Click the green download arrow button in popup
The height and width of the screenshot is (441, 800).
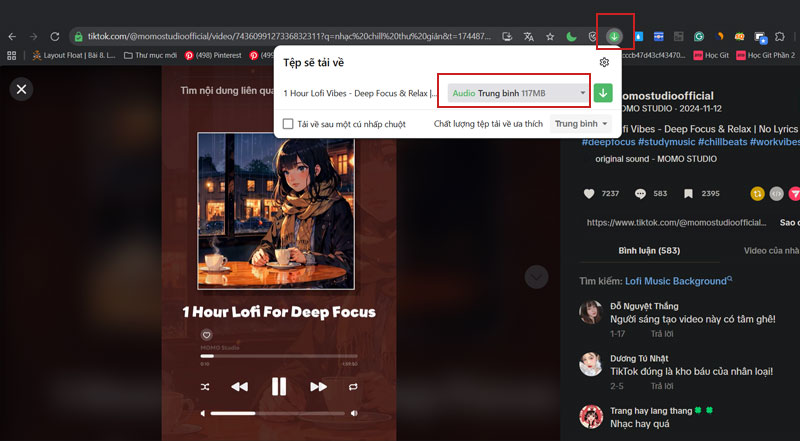[603, 93]
